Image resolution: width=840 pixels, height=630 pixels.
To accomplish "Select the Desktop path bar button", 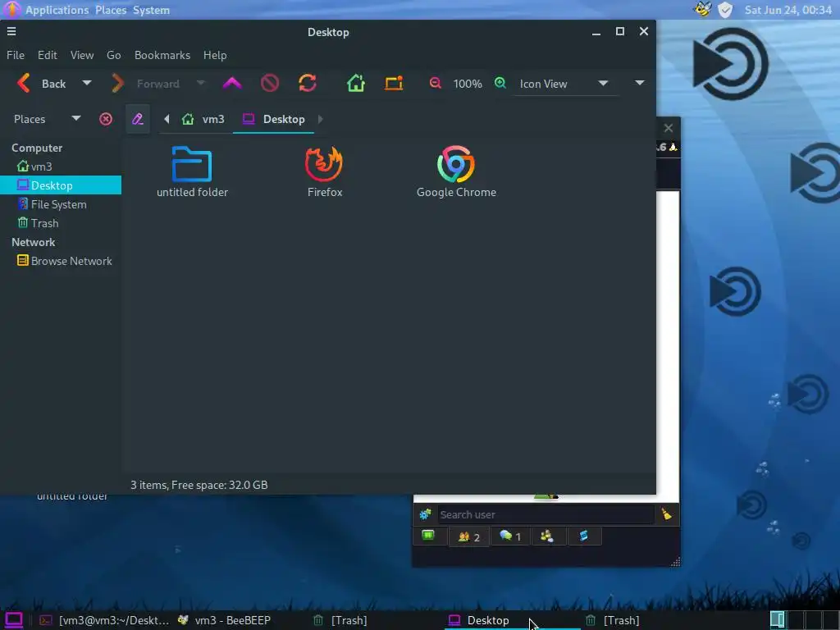I will click(273, 119).
